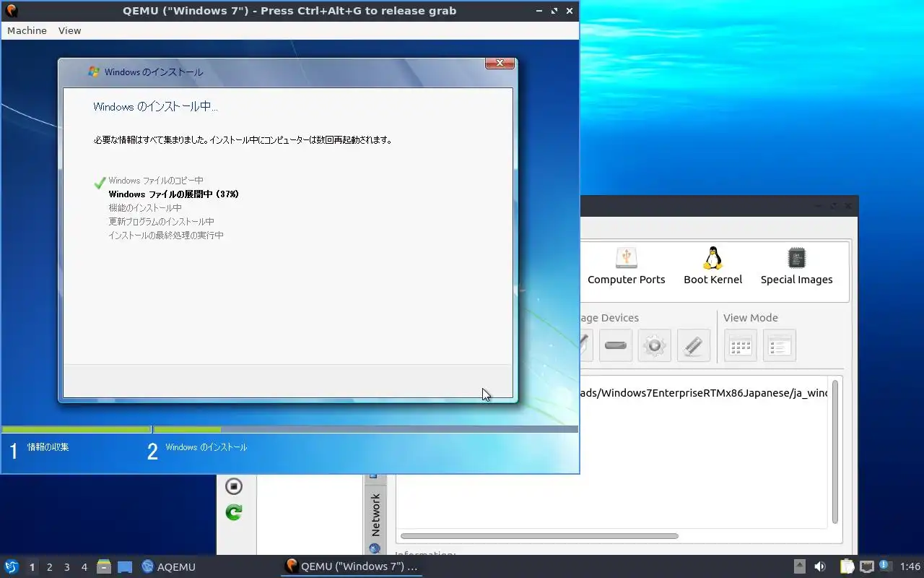Click the stop VM icon in AQEMU
924x578 pixels.
coord(234,486)
